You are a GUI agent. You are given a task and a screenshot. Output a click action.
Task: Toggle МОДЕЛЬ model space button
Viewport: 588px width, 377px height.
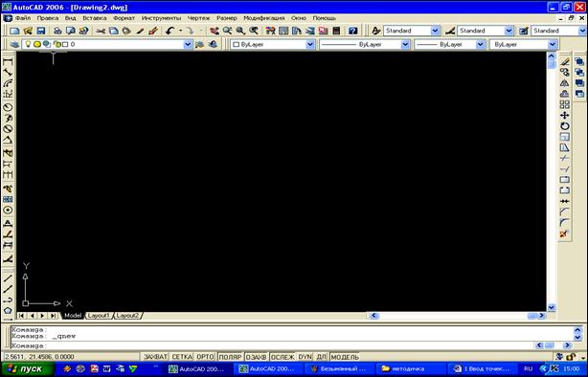coord(345,357)
